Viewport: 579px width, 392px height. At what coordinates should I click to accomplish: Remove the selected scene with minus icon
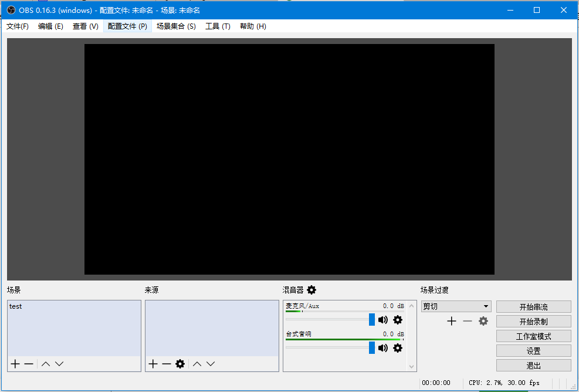(x=29, y=364)
